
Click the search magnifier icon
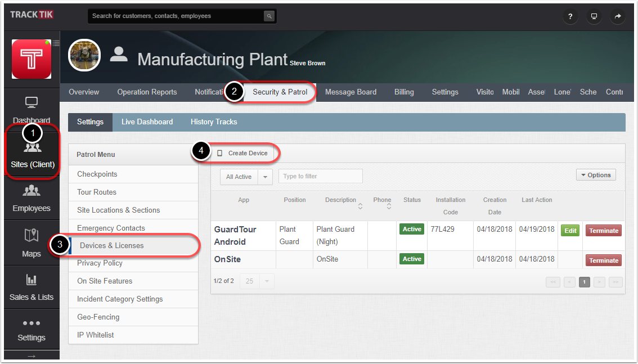tap(269, 16)
